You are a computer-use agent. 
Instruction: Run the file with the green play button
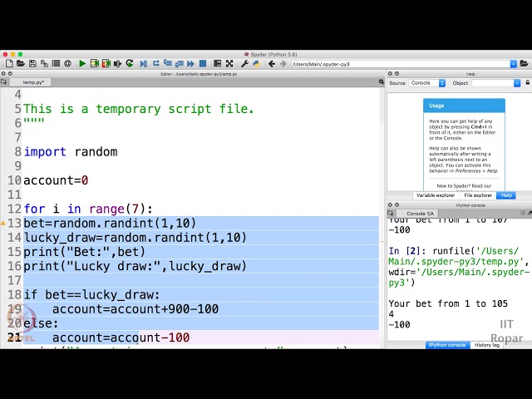point(82,63)
